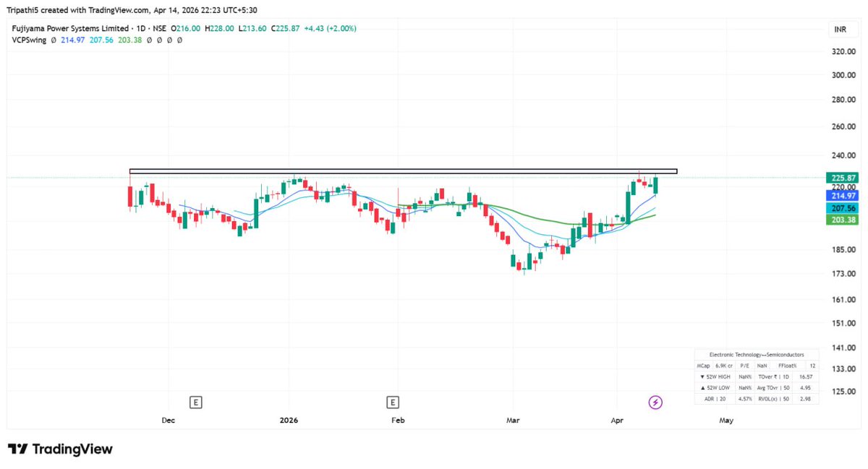The height and width of the screenshot is (469, 868).
Task: Click the 280.00 price scale label
Action: click(x=843, y=100)
